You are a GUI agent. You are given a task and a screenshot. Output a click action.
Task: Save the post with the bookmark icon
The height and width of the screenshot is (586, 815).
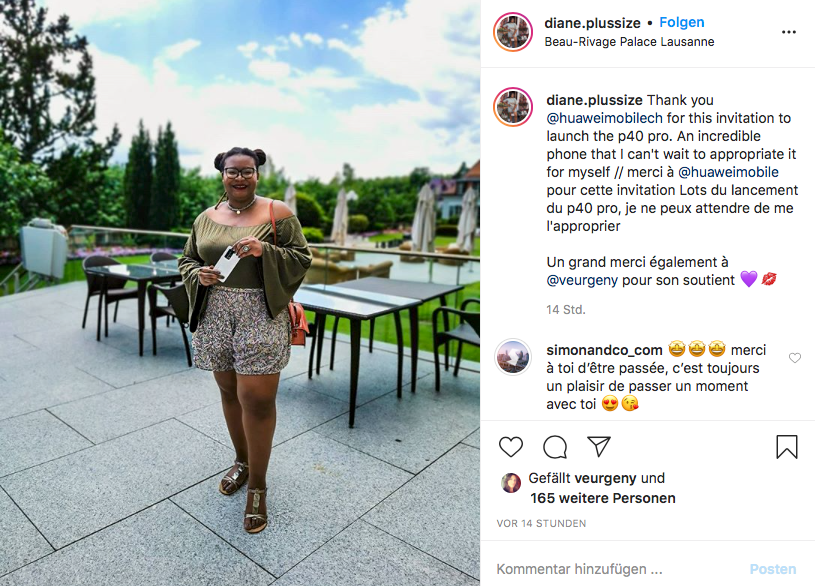coord(786,447)
